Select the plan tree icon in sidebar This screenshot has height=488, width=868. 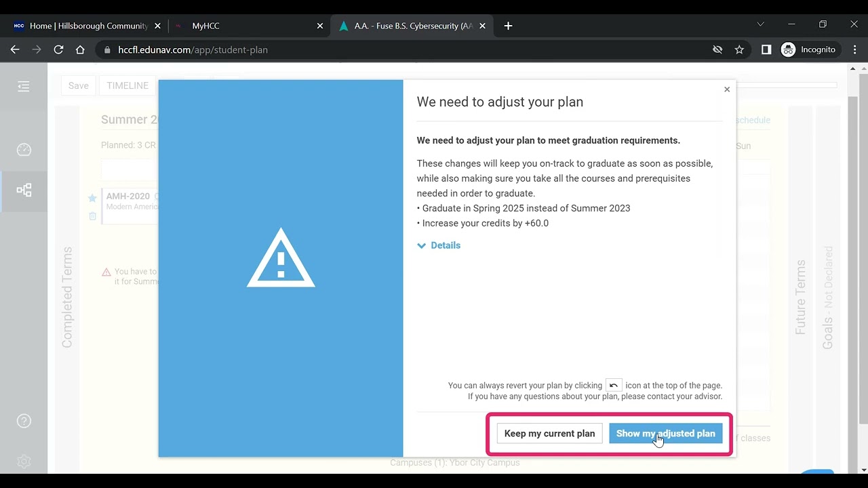24,190
